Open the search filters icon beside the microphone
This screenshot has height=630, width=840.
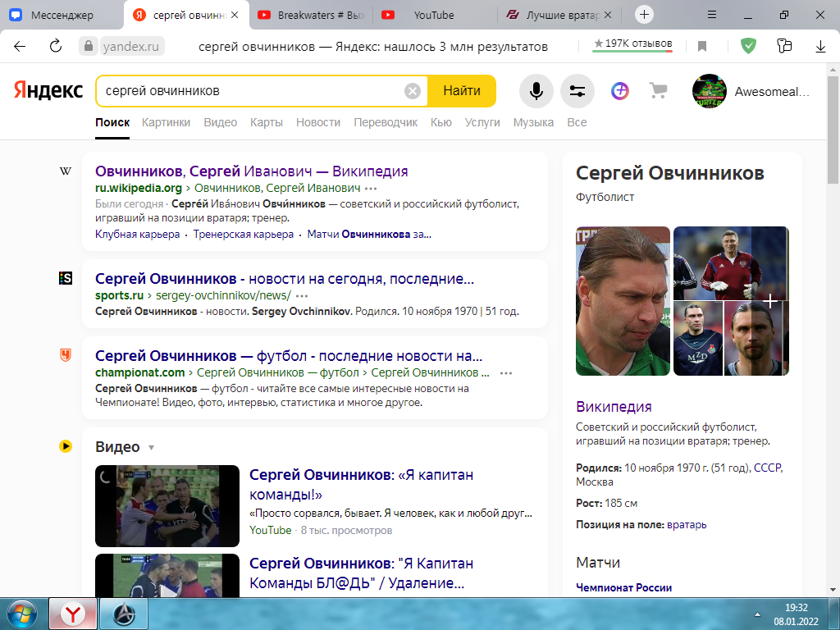577,91
